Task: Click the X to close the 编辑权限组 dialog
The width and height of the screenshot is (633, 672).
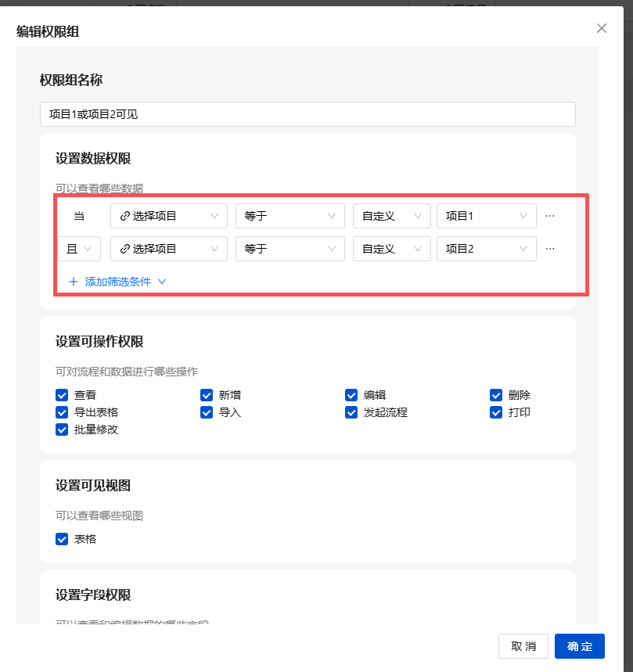Action: coord(601,28)
